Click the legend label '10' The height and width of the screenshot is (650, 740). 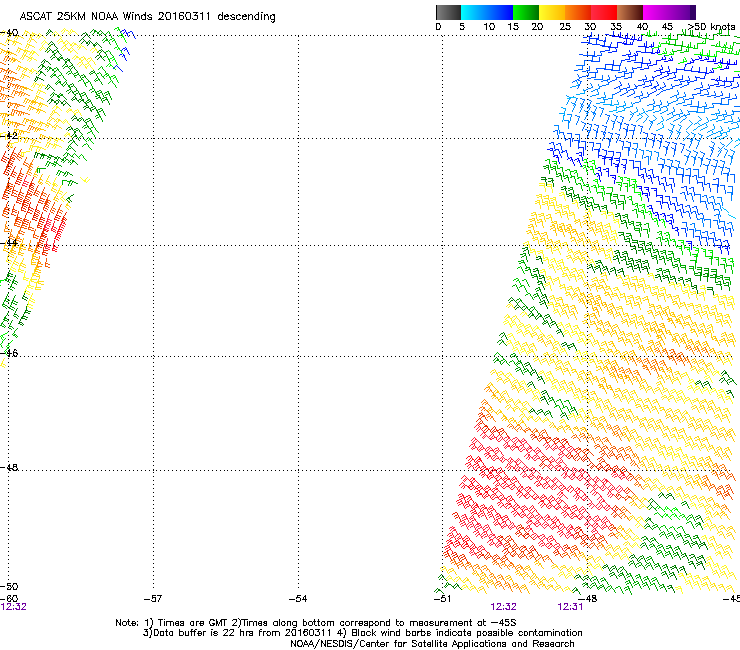tap(489, 27)
